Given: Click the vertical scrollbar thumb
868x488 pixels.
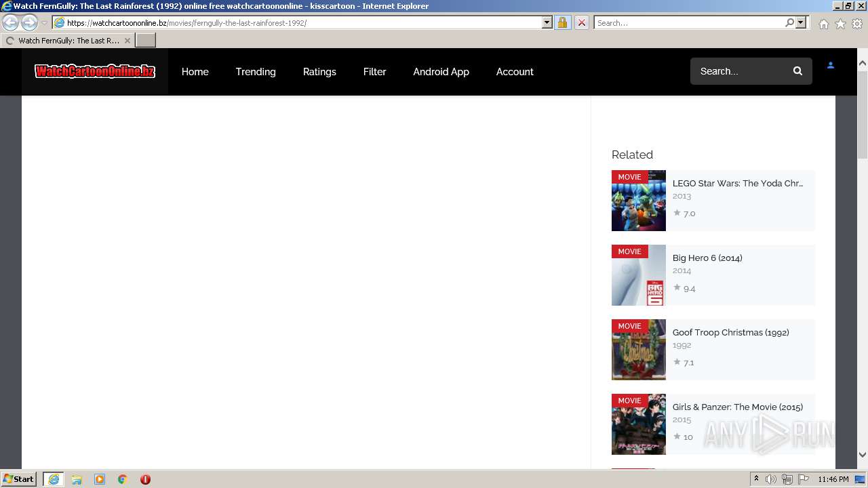Looking at the screenshot, I should 863,115.
